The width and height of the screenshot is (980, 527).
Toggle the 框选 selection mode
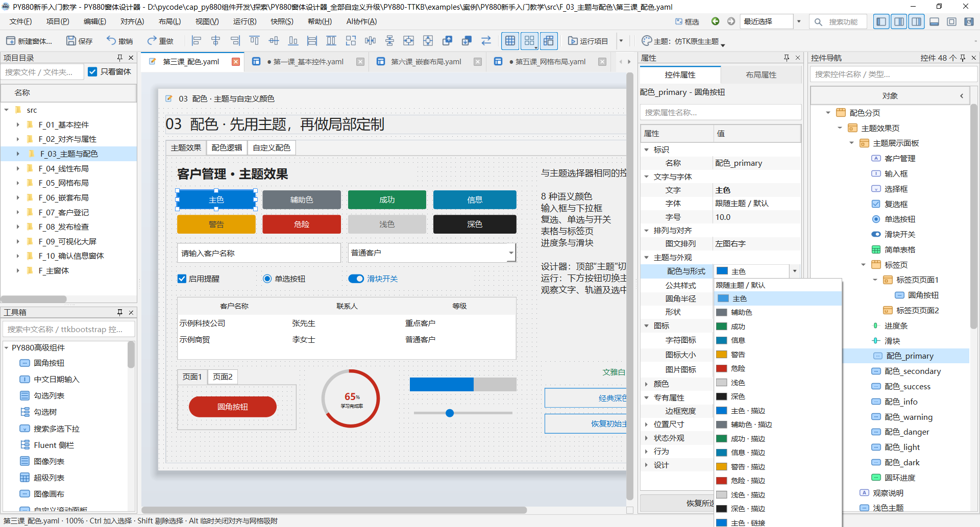(x=687, y=21)
